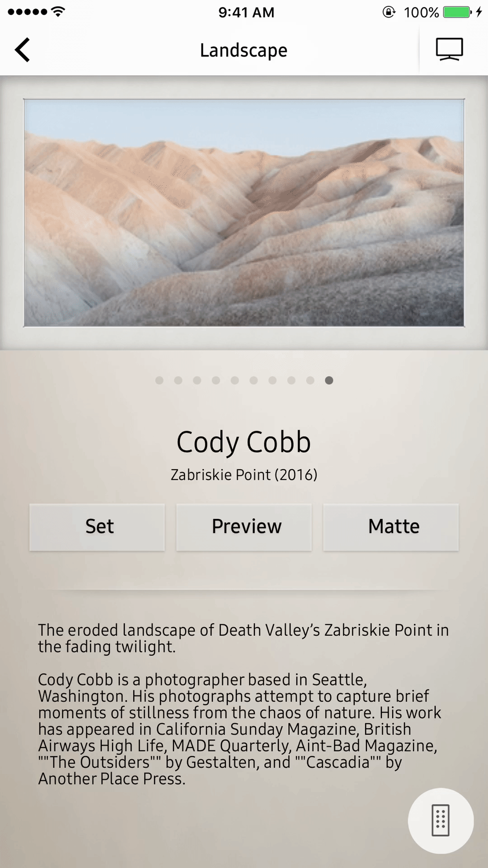488x868 pixels.
Task: Tap the 9:41 AM clock
Action: (246, 12)
